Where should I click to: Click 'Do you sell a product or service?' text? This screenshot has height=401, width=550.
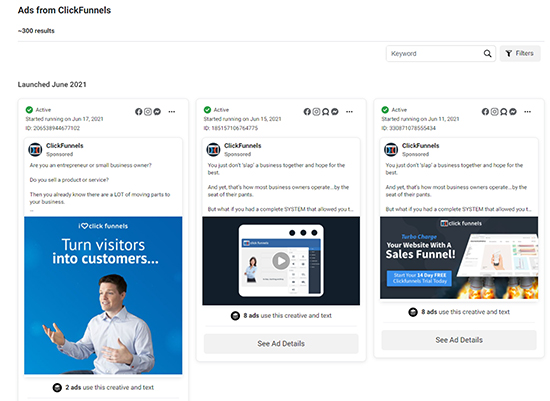pos(69,180)
